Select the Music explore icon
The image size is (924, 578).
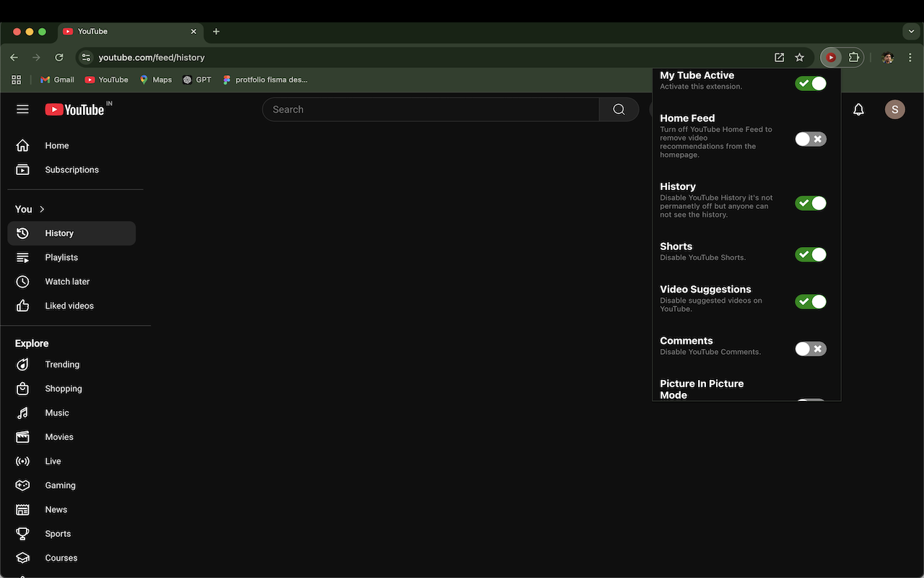pos(22,413)
